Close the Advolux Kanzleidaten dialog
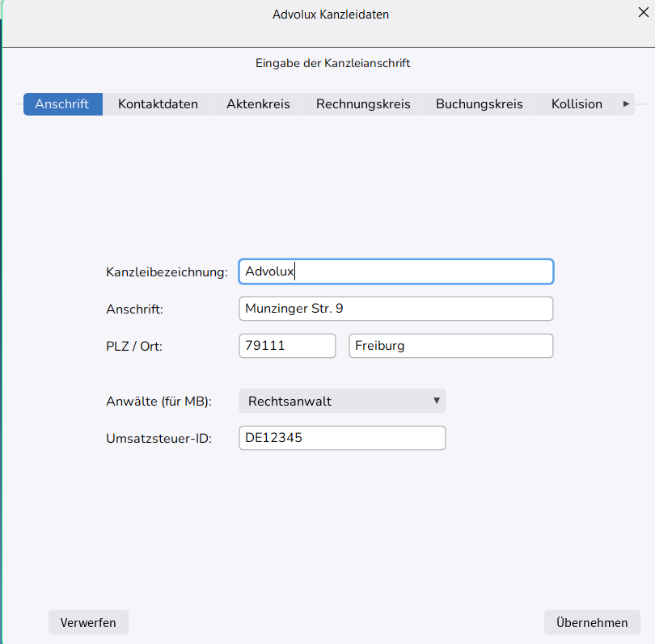The height and width of the screenshot is (644, 655). click(643, 11)
